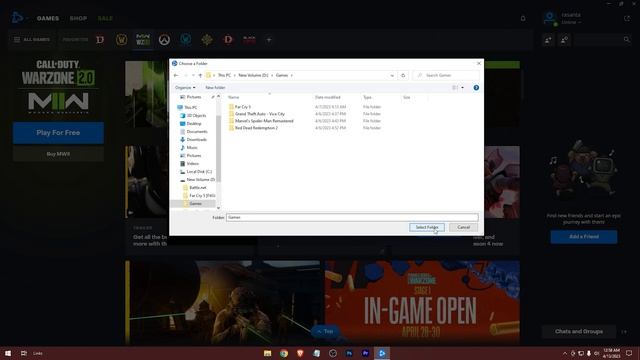Image resolution: width=640 pixels, height=360 pixels.
Task: Open the Organize dropdown menu
Action: 185,88
